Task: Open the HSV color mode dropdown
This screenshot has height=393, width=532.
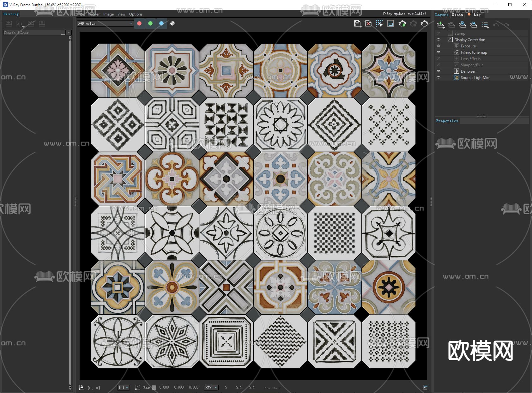Action: point(211,388)
